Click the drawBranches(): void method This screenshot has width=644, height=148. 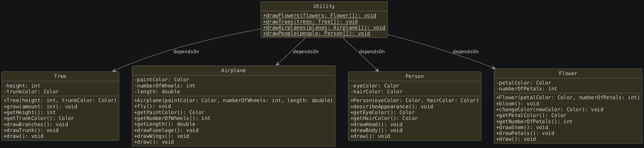coord(36,124)
